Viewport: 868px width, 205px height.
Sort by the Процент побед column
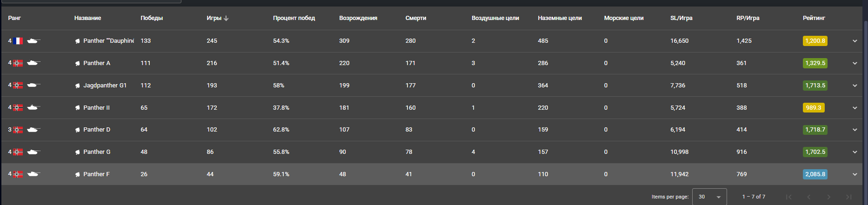tap(294, 18)
